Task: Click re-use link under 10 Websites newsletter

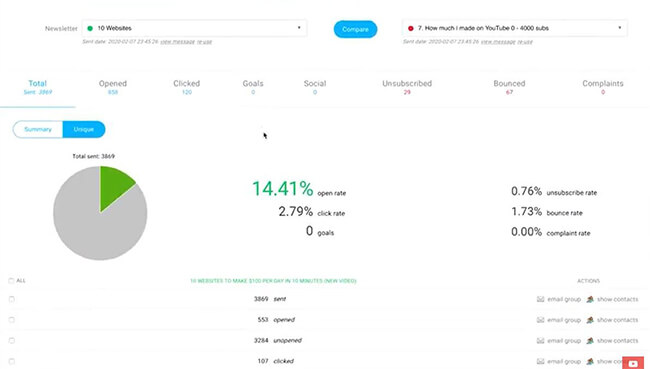Action: click(204, 42)
